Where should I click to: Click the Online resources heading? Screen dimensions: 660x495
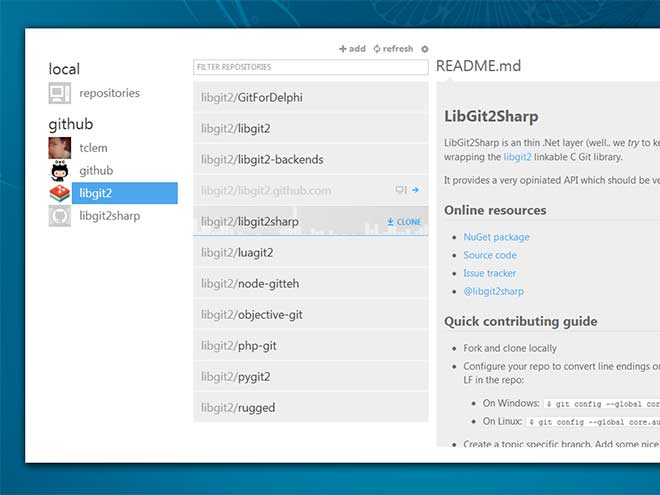[x=495, y=210]
